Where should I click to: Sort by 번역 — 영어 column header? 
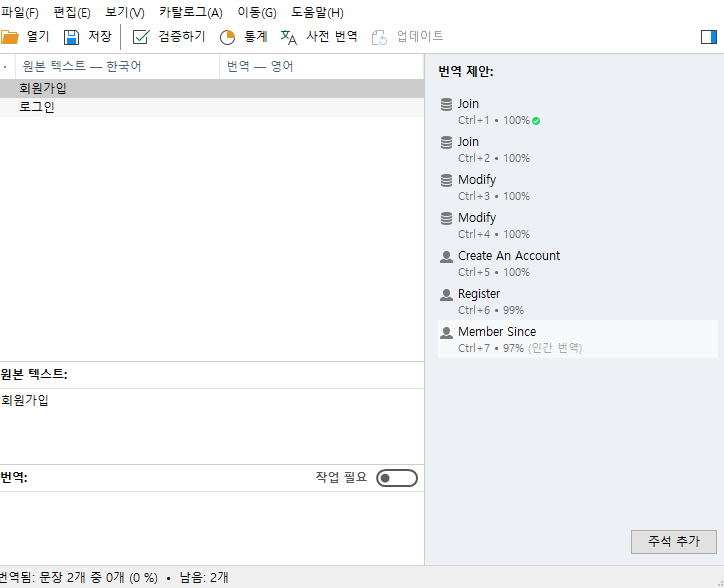click(x=260, y=66)
